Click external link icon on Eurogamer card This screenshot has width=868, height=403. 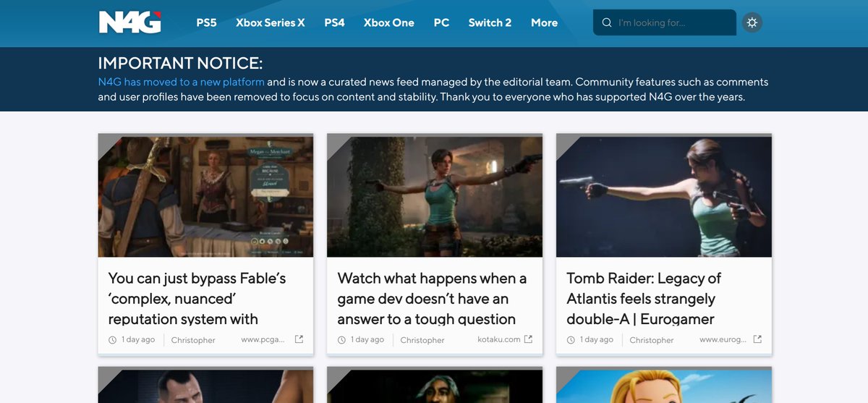(x=757, y=339)
